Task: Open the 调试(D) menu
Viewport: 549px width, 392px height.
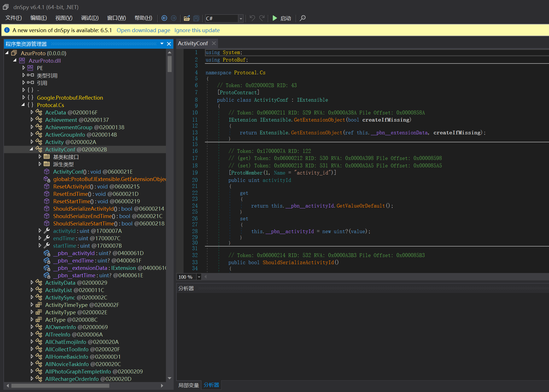Action: pos(90,18)
